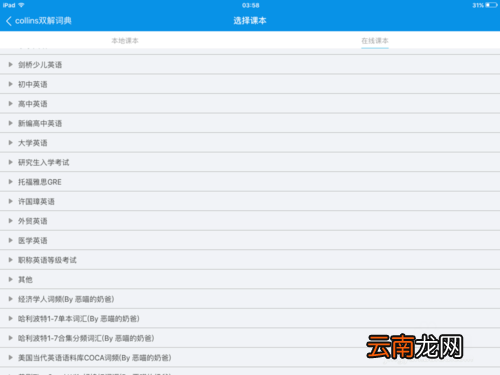The height and width of the screenshot is (375, 500).
Task: Switch to the 本地课本 tab
Action: click(x=125, y=41)
